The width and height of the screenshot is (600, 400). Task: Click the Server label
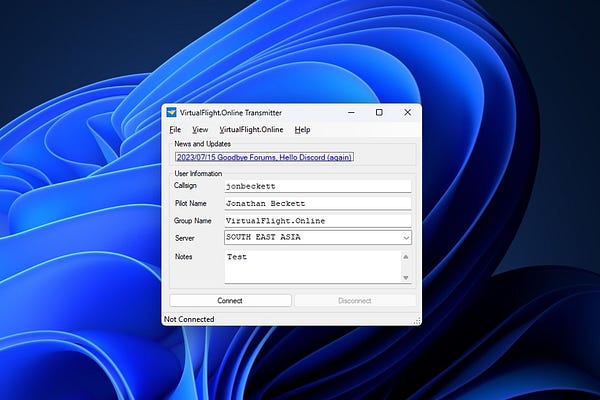tap(185, 238)
